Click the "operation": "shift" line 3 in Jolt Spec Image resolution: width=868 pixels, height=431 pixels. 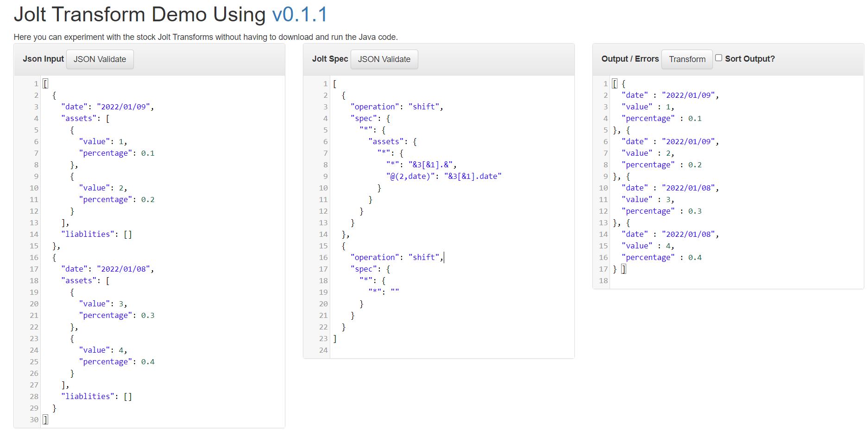(396, 107)
